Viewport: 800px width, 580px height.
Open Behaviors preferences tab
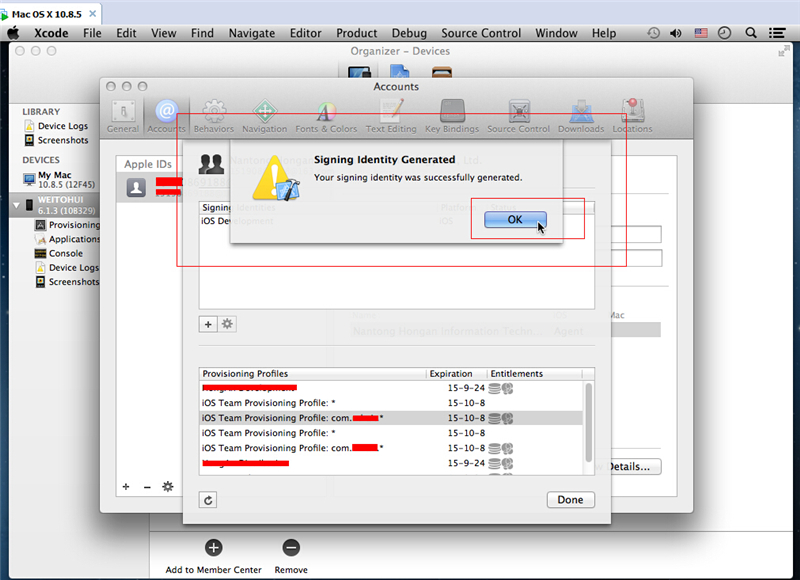(214, 117)
